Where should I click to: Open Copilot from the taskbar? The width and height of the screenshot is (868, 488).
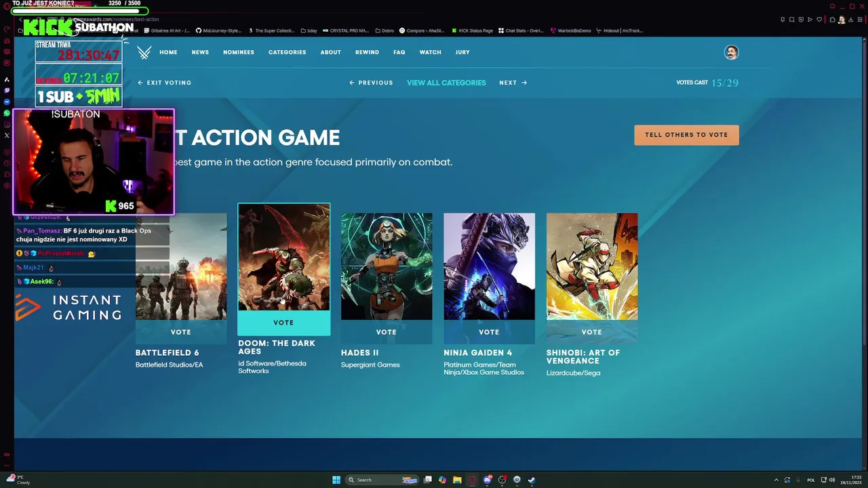point(442,480)
